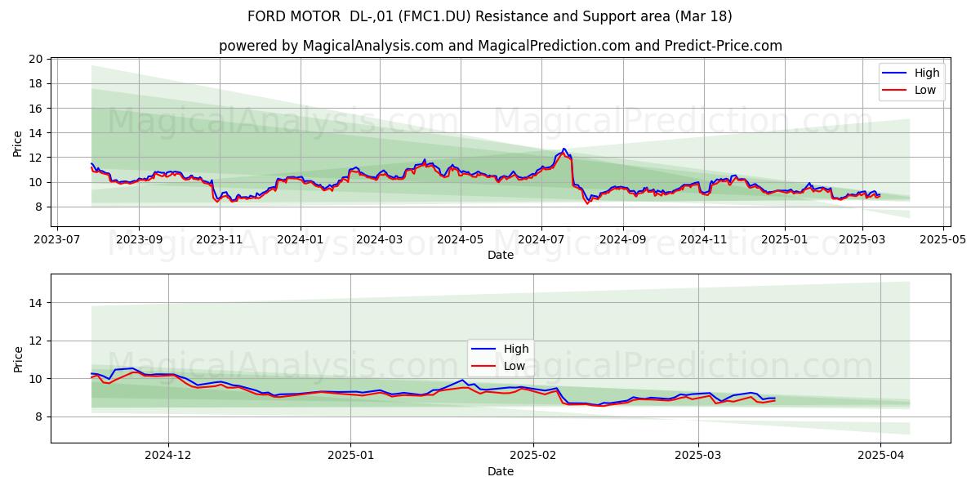Viewport: 980px width, 490px height.
Task: Click the '2024-01' x-axis tick label
Action: pos(300,240)
